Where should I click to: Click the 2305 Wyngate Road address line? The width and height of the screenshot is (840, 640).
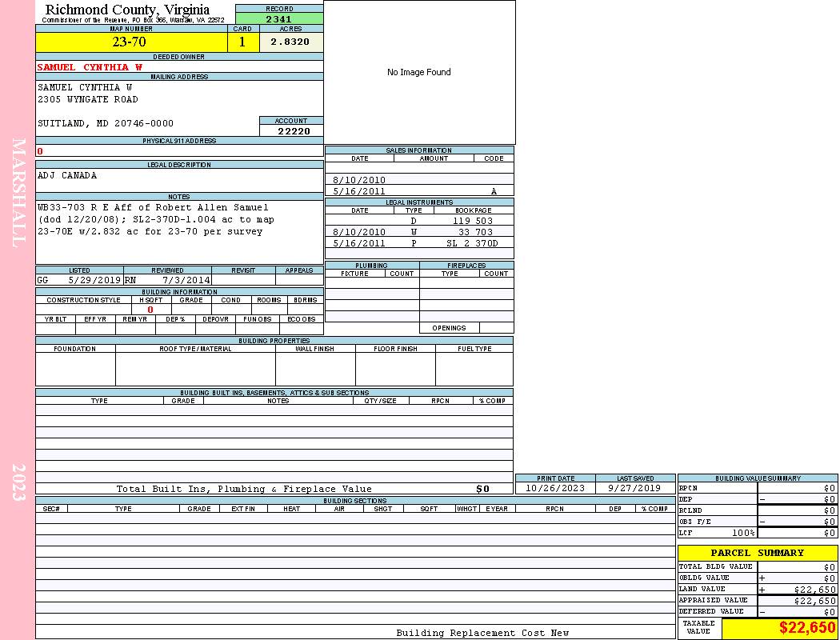click(88, 99)
